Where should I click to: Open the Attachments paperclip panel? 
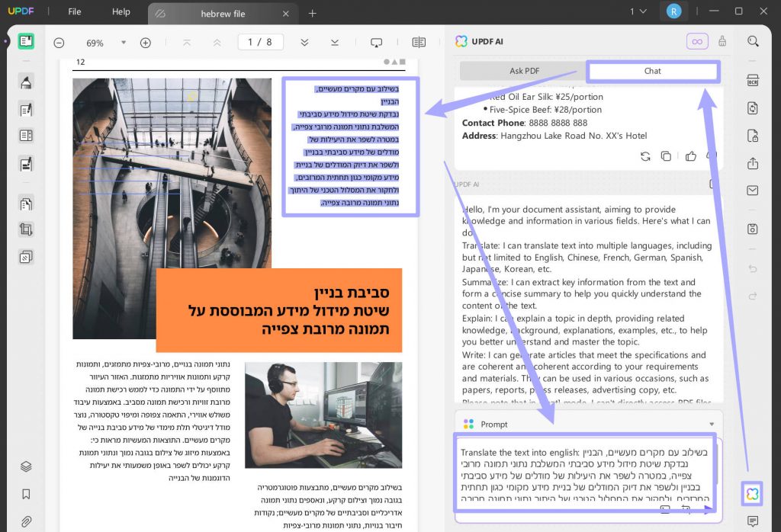(27, 521)
